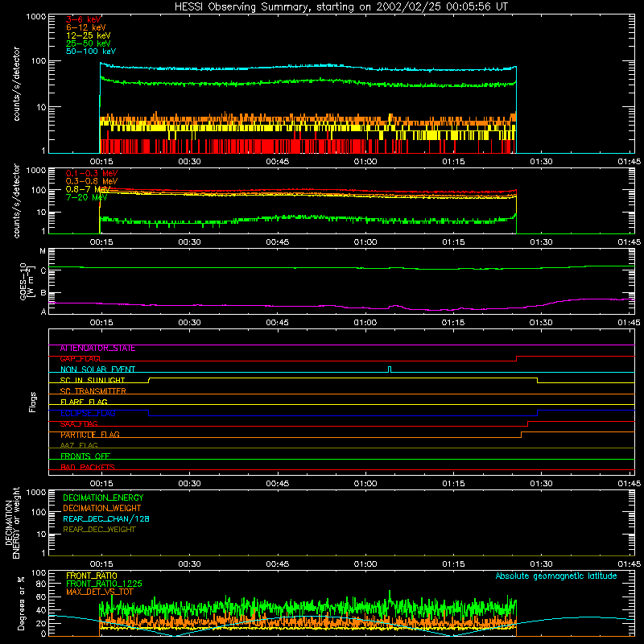Select the NON_SOLAR_EVENT flag label
This screenshot has width=644, height=644.
[97, 369]
